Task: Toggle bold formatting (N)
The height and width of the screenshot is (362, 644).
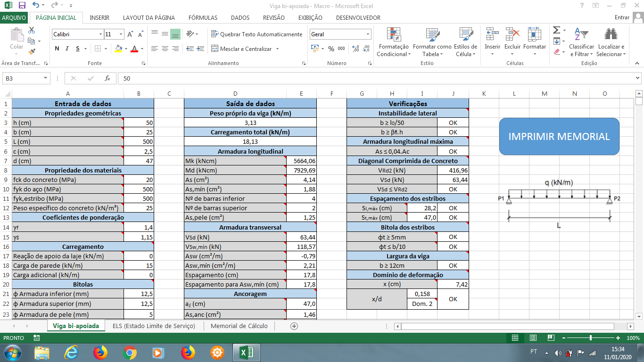Action: point(57,49)
